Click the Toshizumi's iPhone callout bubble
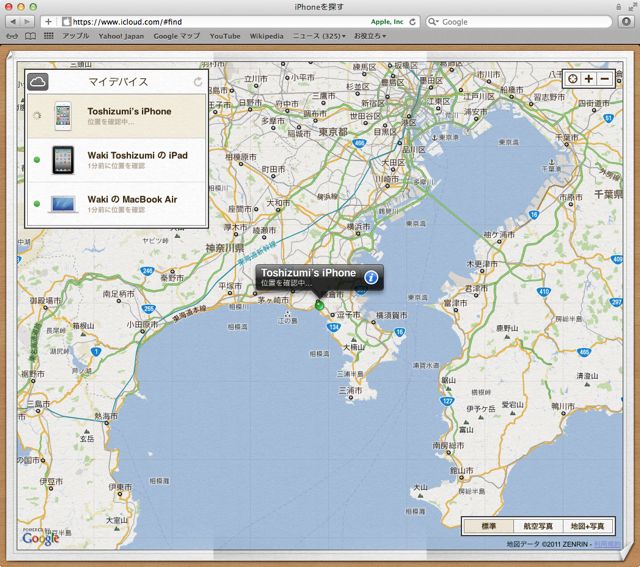 point(319,278)
